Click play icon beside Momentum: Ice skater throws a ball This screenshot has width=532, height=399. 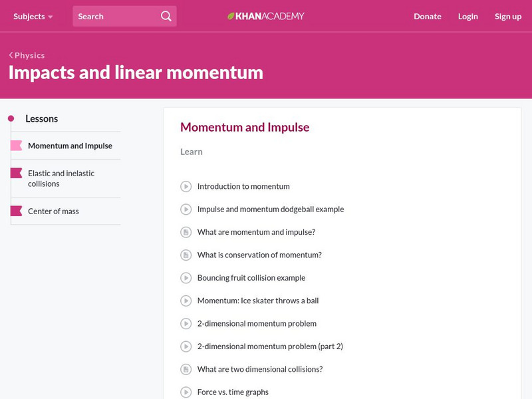coord(186,301)
